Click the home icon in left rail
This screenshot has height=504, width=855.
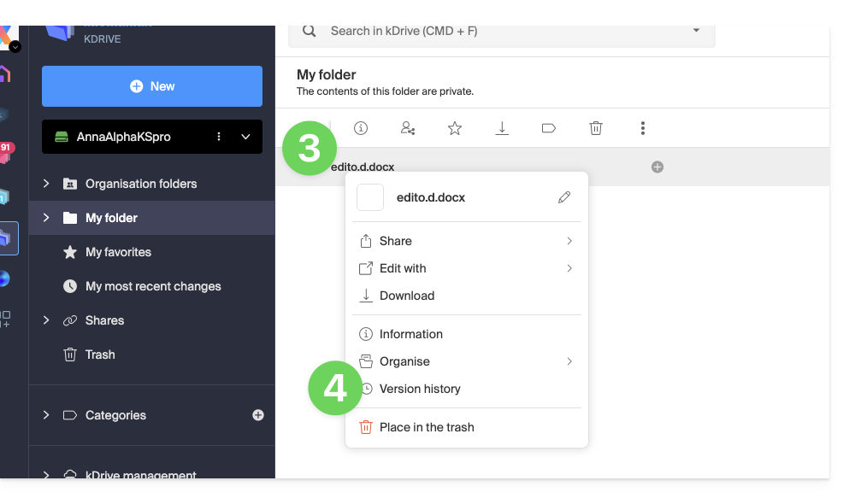point(5,74)
